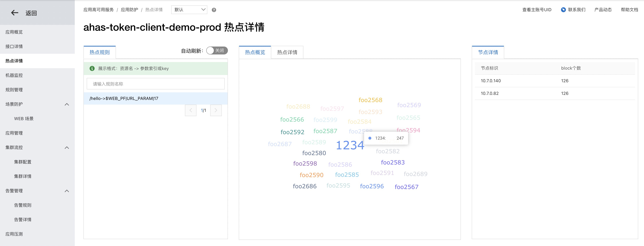Toggle the auto refresh switch
This screenshot has height=246, width=644.
pos(217,50)
